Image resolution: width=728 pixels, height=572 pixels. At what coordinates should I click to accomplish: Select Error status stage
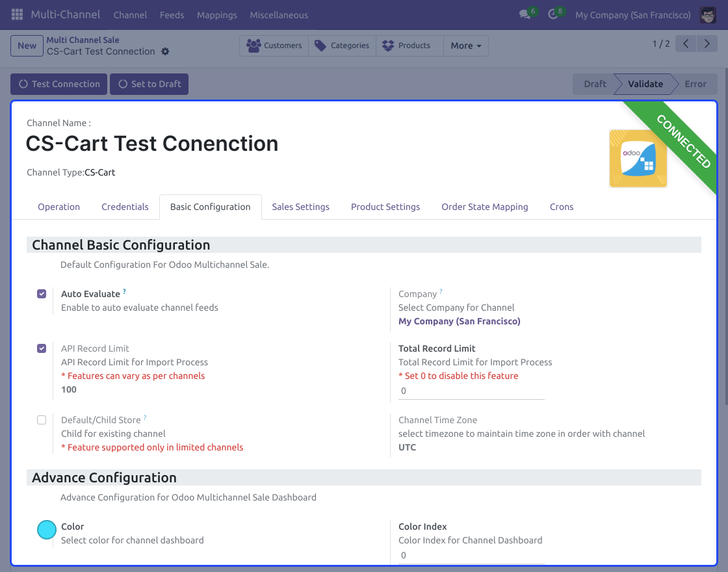point(695,84)
